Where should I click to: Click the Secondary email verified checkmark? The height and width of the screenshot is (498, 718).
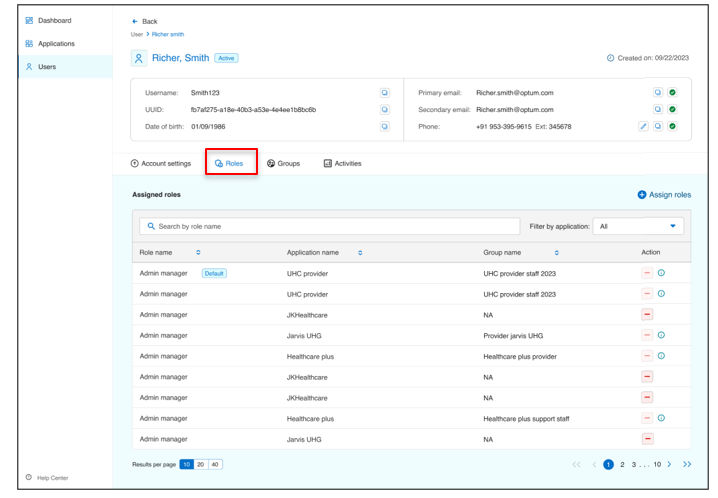pyautogui.click(x=672, y=109)
